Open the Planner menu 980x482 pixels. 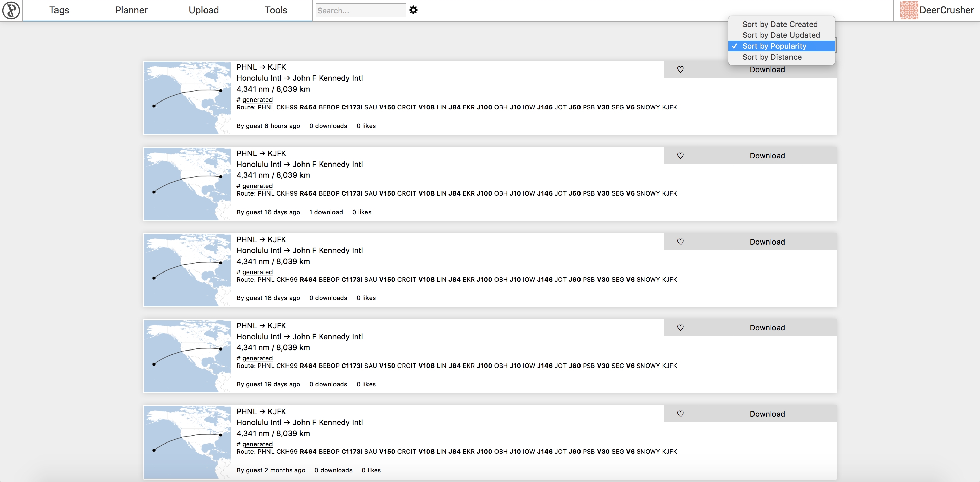131,10
